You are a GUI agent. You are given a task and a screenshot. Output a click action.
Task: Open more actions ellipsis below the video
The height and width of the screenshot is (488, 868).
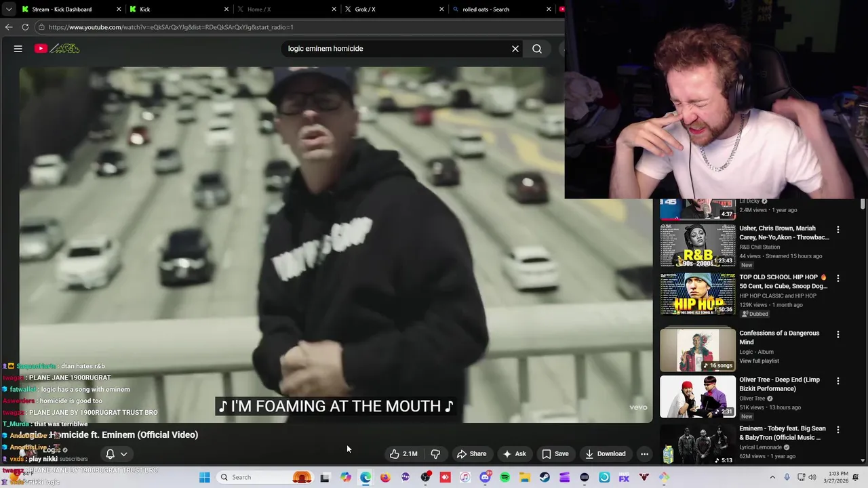[x=645, y=454]
